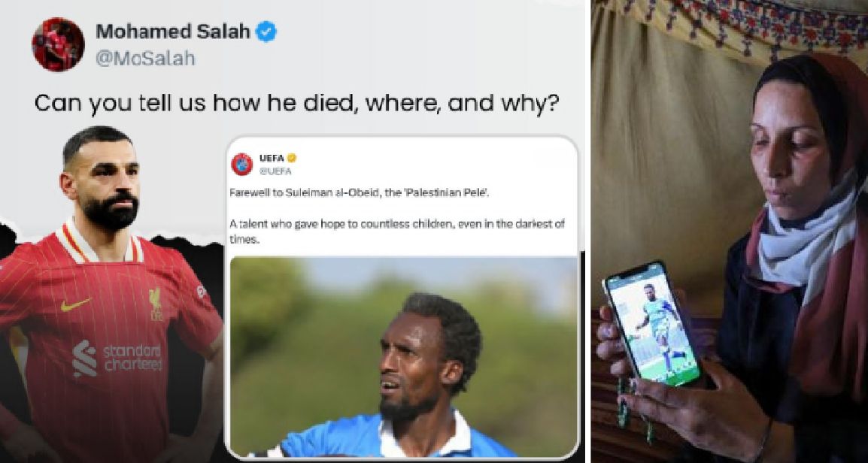Screen dimensions: 868x463
Task: Open the UEFA round logo avatar
Action: 242,165
